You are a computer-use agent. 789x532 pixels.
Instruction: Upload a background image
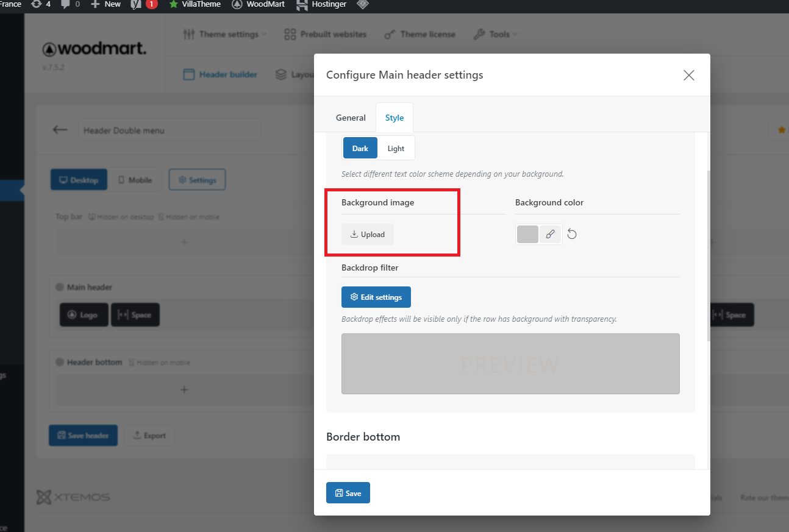pos(368,234)
